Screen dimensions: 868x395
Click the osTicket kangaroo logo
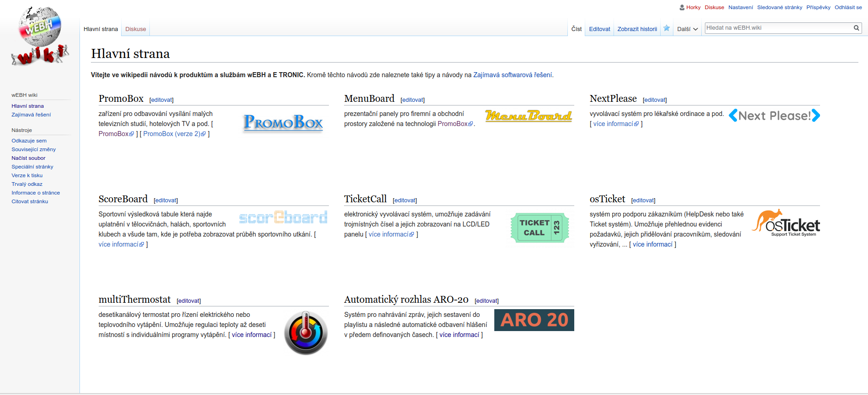pyautogui.click(x=786, y=223)
